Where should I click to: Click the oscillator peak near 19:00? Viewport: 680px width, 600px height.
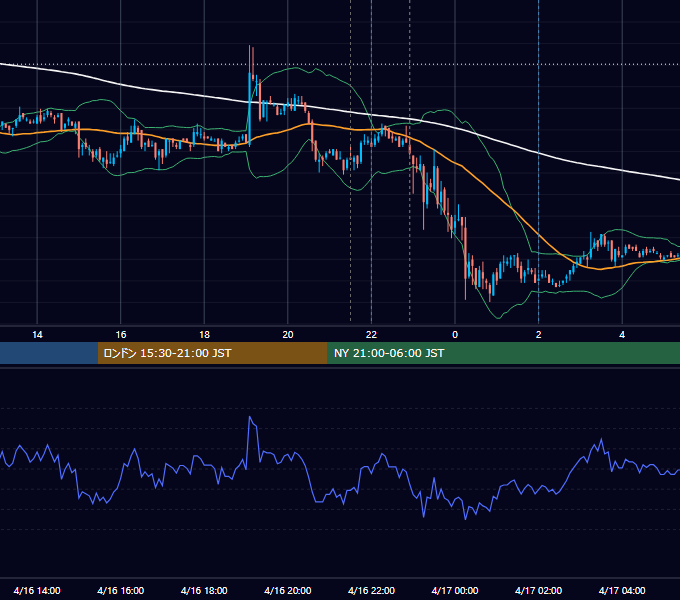(x=250, y=417)
